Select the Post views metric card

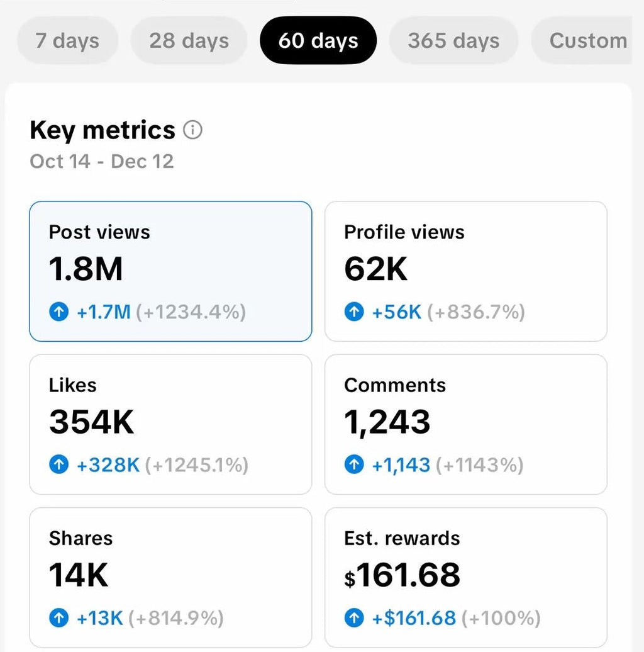(170, 271)
